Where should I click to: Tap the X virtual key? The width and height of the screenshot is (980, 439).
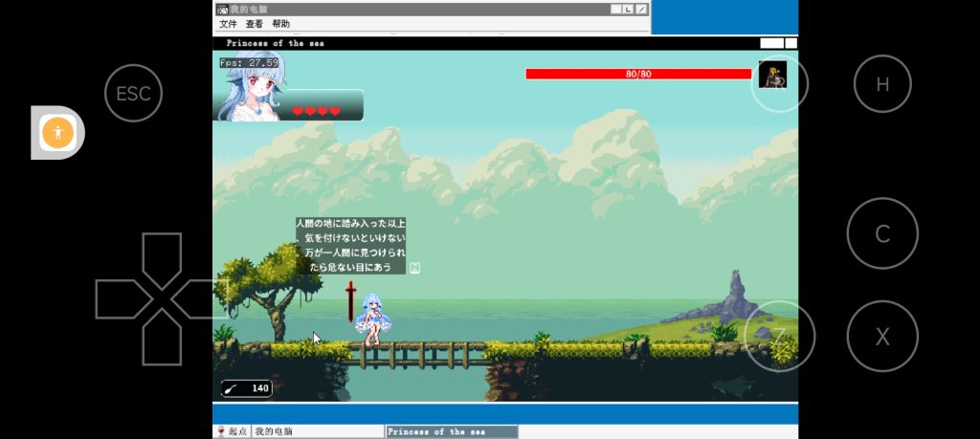[x=882, y=337]
